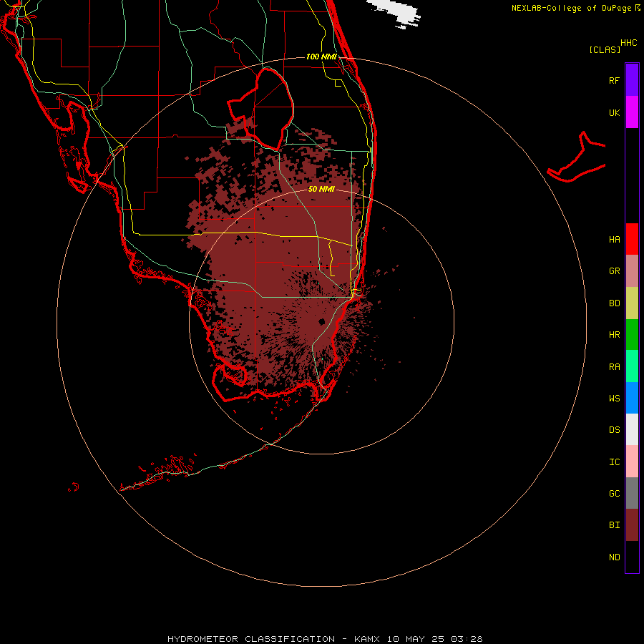Click the '50 NMI' range ring label
The height and width of the screenshot is (644, 644).
(x=321, y=189)
